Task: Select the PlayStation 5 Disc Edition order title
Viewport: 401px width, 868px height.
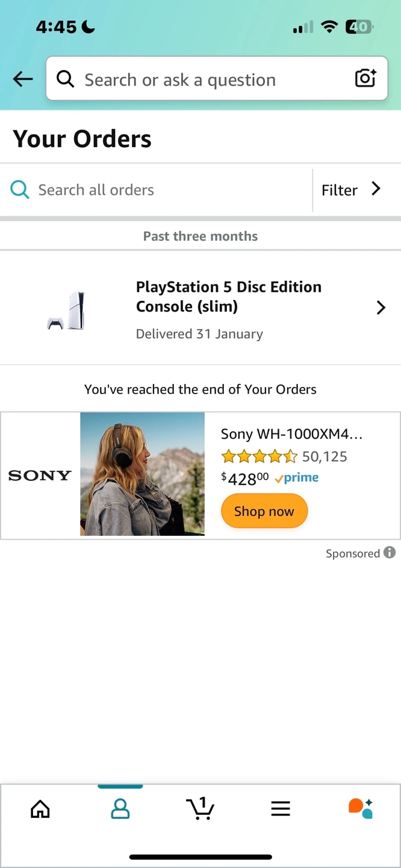Action: tap(229, 297)
